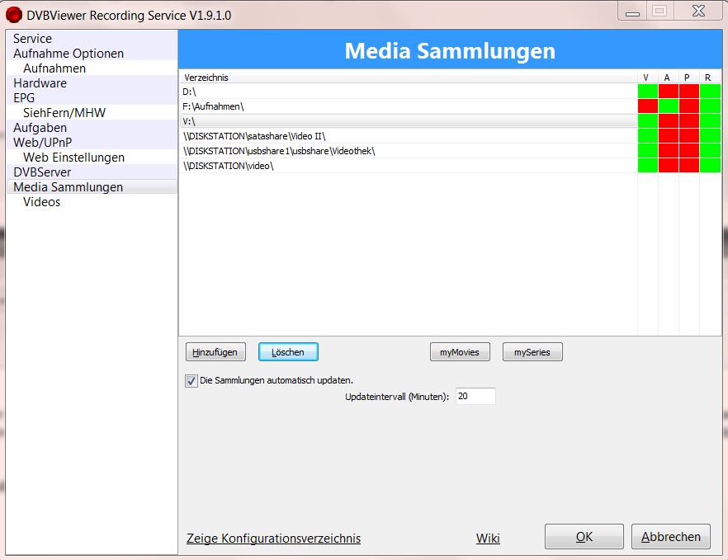Viewport: 728px width, 560px height.
Task: Toggle the V flag for V:\ directory
Action: [648, 121]
